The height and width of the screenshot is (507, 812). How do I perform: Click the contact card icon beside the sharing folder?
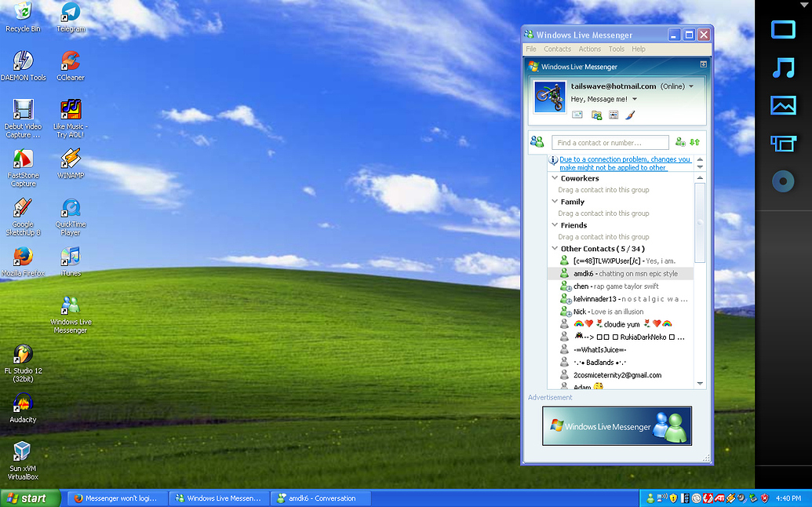(614, 115)
